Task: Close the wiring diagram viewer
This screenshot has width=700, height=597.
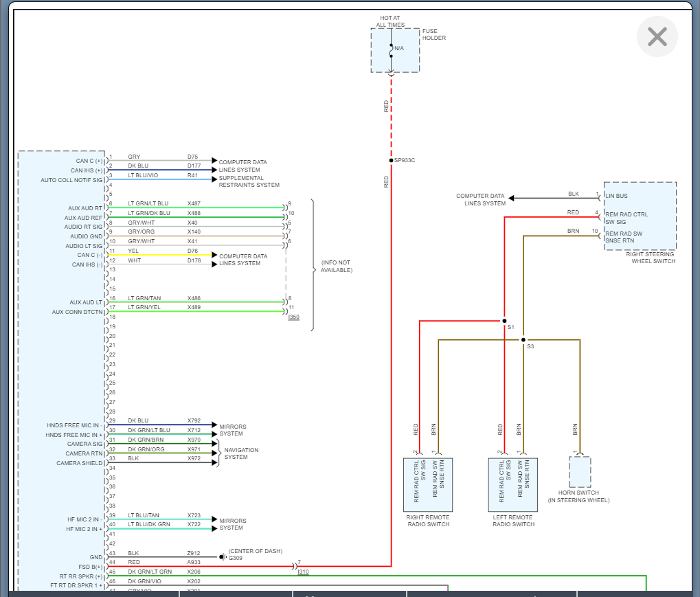Action: point(657,36)
